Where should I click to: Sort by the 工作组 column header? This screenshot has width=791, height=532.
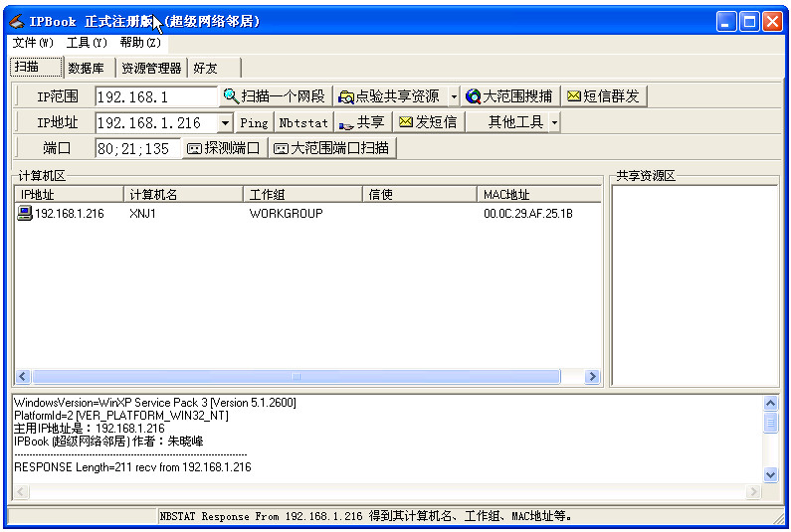pos(302,194)
